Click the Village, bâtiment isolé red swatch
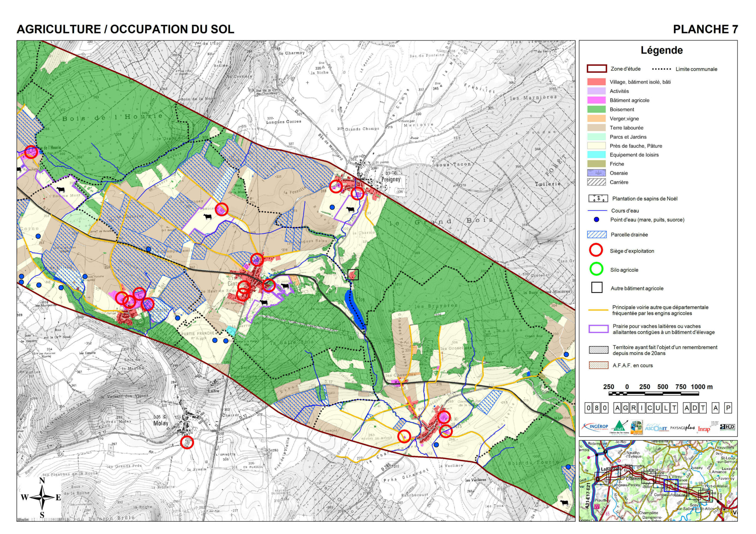756x534 pixels. pos(596,82)
